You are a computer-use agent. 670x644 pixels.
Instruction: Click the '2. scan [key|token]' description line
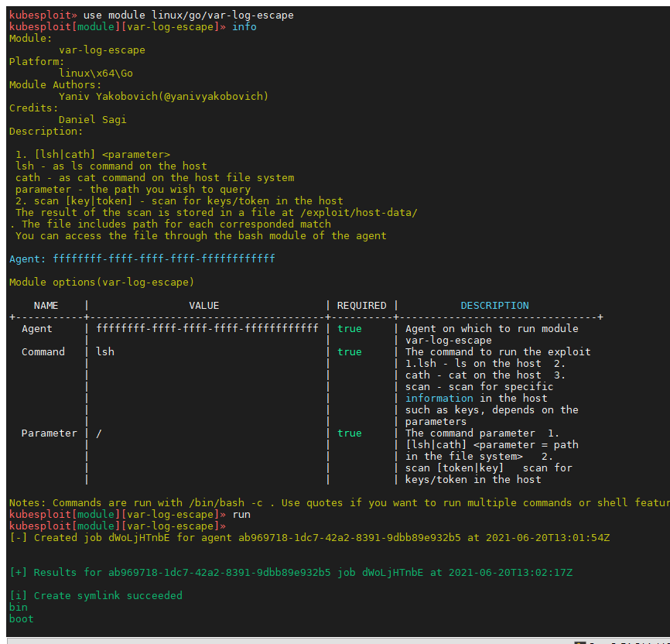pos(179,200)
